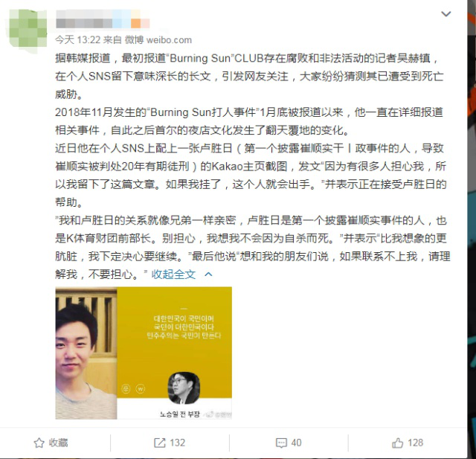Image resolution: width=476 pixels, height=459 pixels.
Task: Open the poster's pixelated avatar
Action: coord(28,31)
